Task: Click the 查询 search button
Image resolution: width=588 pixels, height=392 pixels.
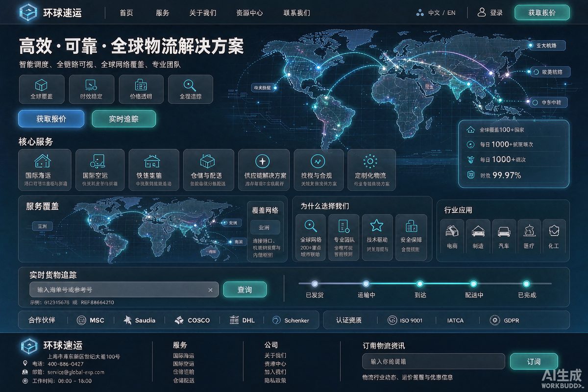Action: 245,290
